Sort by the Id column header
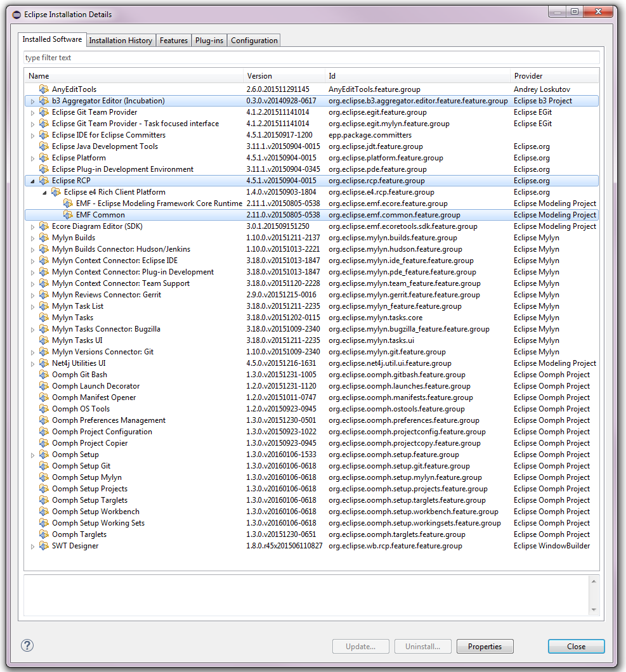 (x=417, y=76)
